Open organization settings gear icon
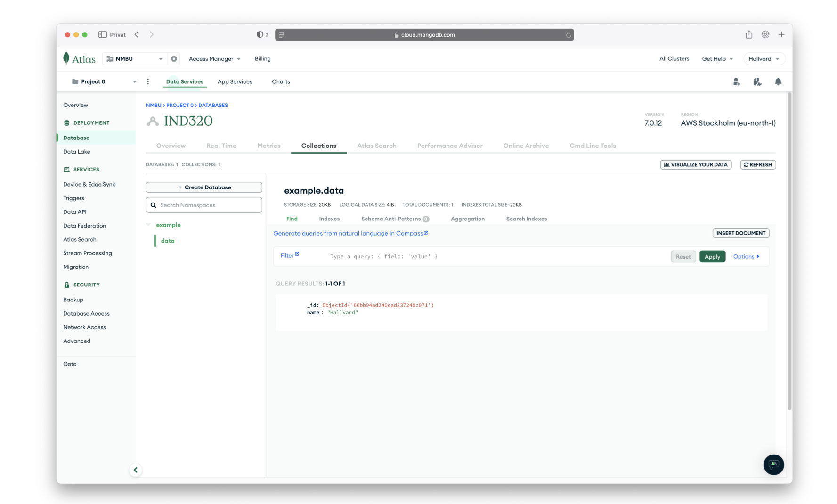The image size is (837, 504). coord(174,59)
